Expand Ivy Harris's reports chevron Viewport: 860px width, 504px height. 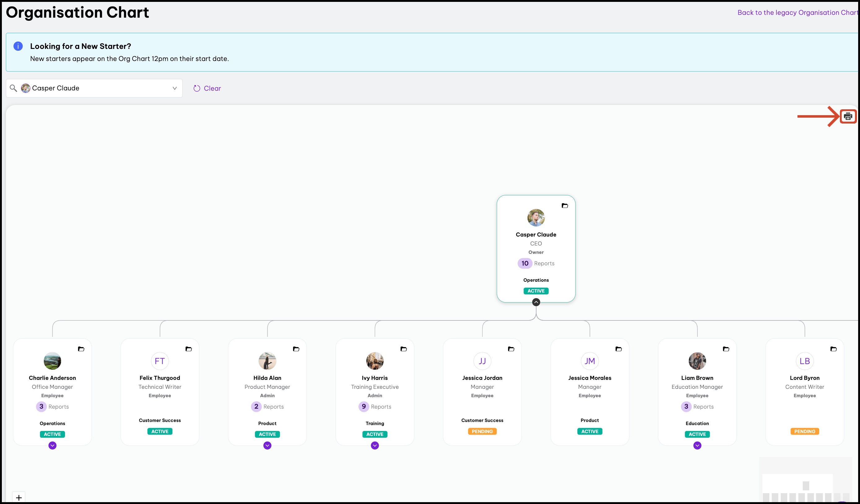coord(375,446)
